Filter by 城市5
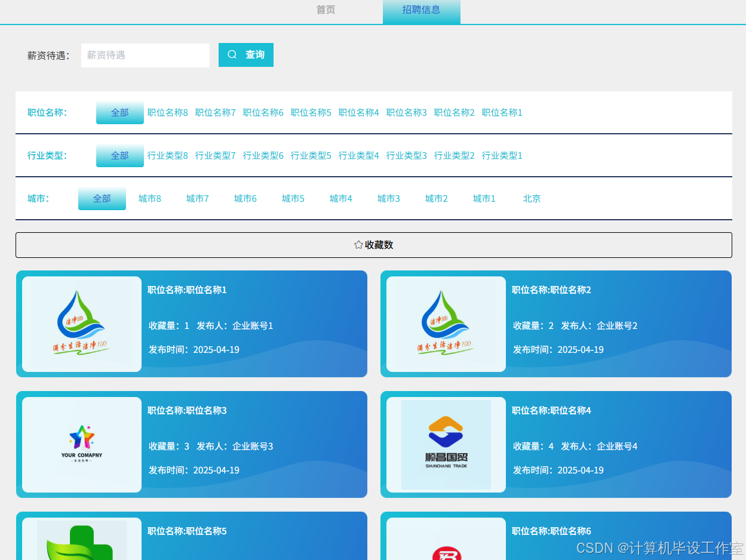This screenshot has height=560, width=746. 293,198
